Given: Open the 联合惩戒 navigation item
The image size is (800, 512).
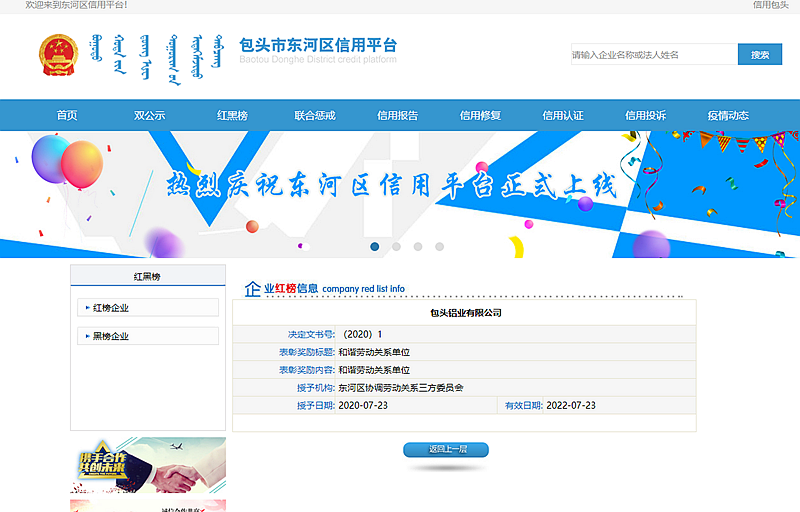Looking at the screenshot, I should (315, 116).
